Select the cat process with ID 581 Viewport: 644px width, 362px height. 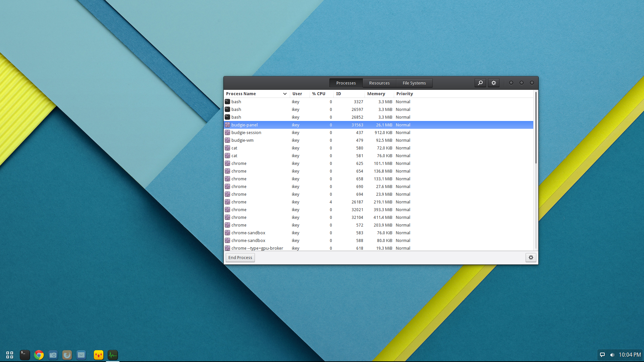pos(378,156)
